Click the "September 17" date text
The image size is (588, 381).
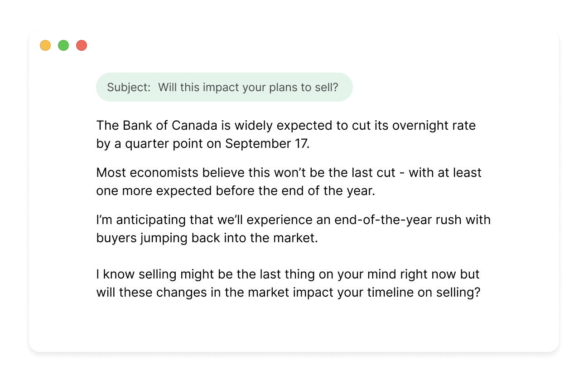(x=267, y=144)
